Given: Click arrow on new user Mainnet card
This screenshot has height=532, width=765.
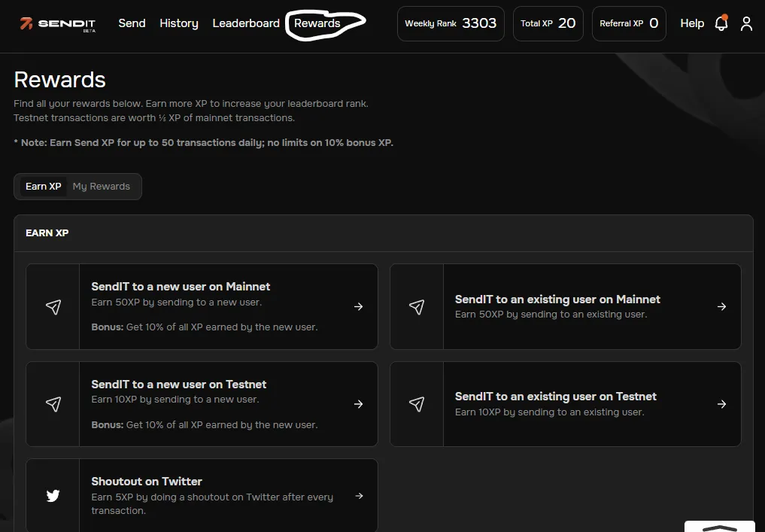Looking at the screenshot, I should [359, 306].
